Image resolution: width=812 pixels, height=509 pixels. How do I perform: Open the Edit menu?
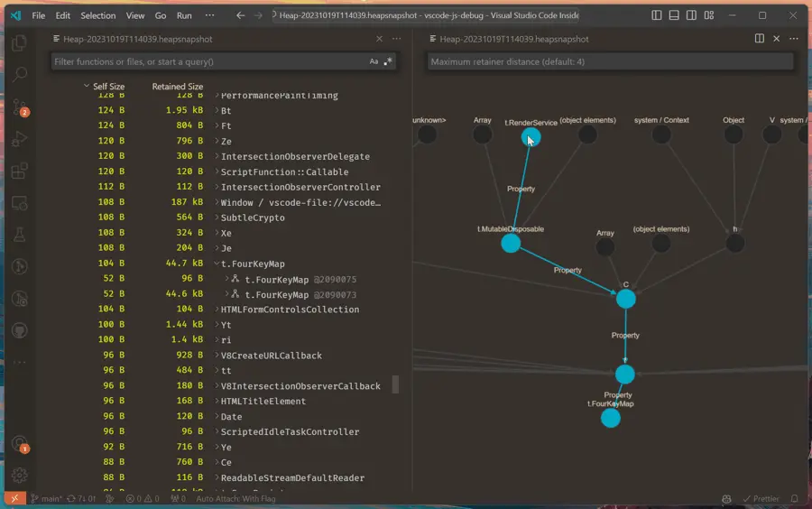coord(62,15)
